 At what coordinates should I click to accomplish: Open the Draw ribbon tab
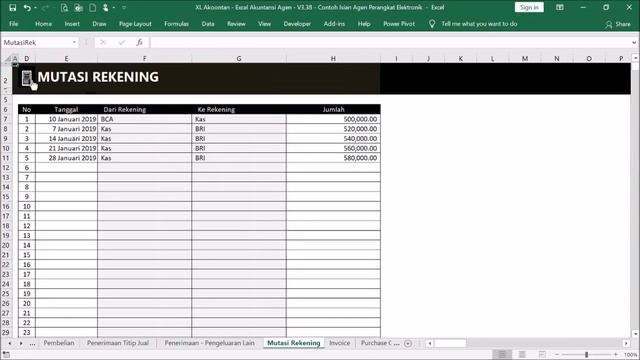click(99, 24)
